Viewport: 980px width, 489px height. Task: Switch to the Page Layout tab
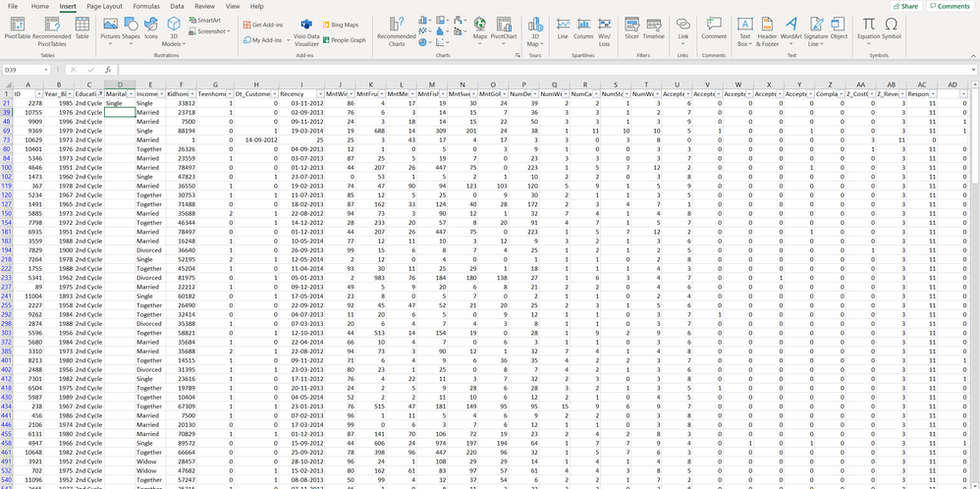pyautogui.click(x=104, y=6)
